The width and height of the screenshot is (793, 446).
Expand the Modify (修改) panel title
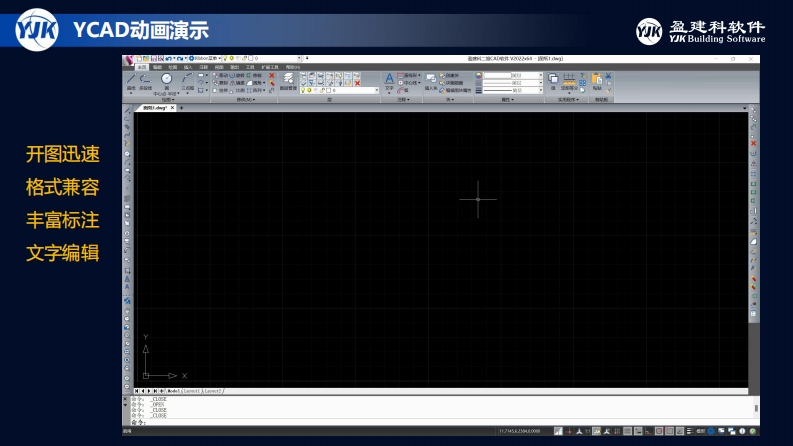[245, 100]
